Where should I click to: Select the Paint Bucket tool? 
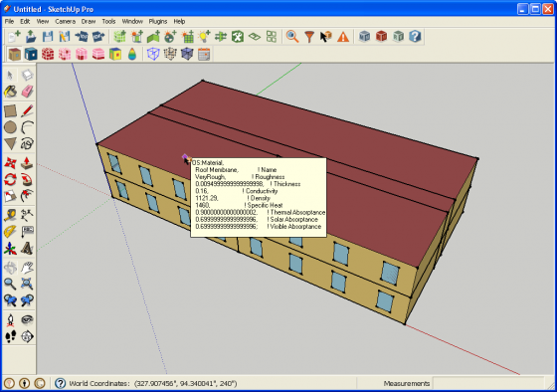[x=10, y=92]
